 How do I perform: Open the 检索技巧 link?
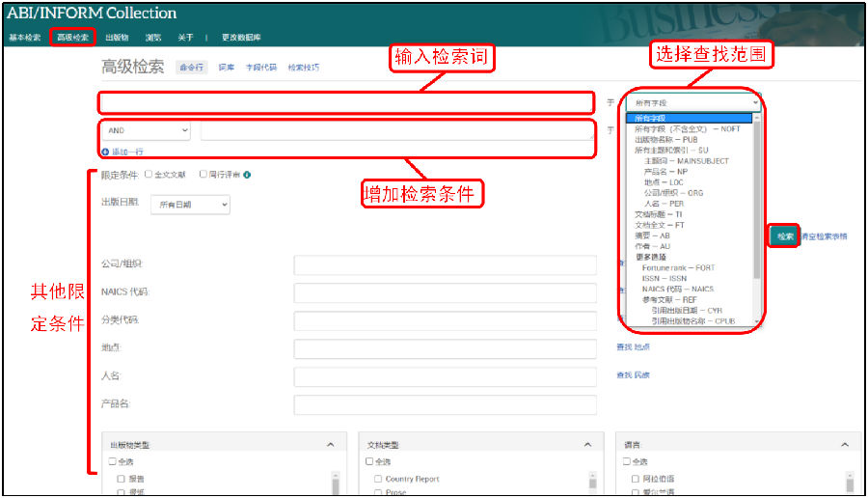(304, 68)
